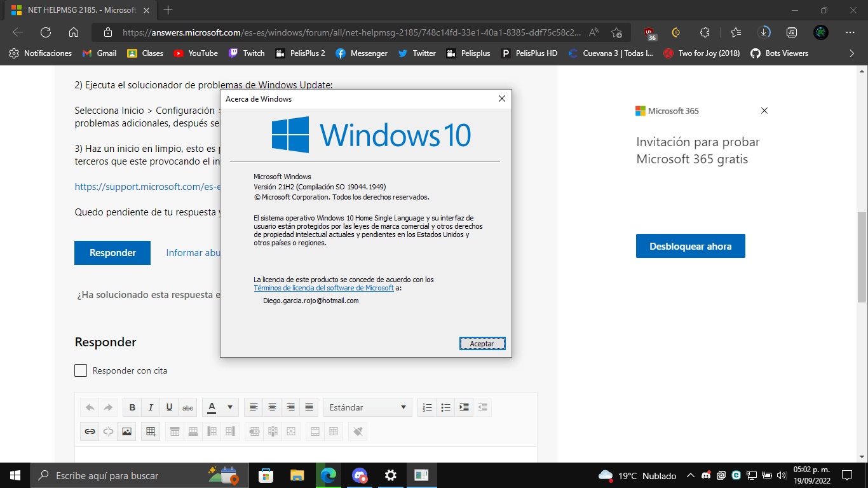
Task: Center-align the reply text
Action: (272, 407)
